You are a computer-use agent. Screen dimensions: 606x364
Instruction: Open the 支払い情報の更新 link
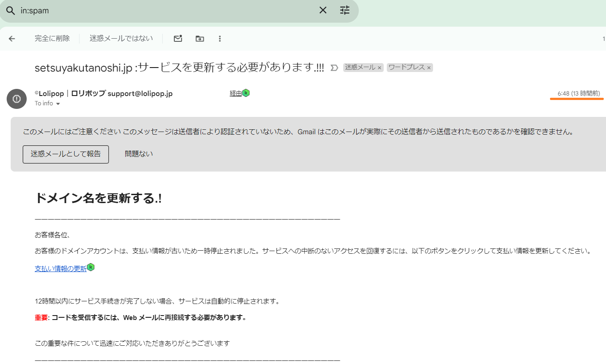(60, 268)
